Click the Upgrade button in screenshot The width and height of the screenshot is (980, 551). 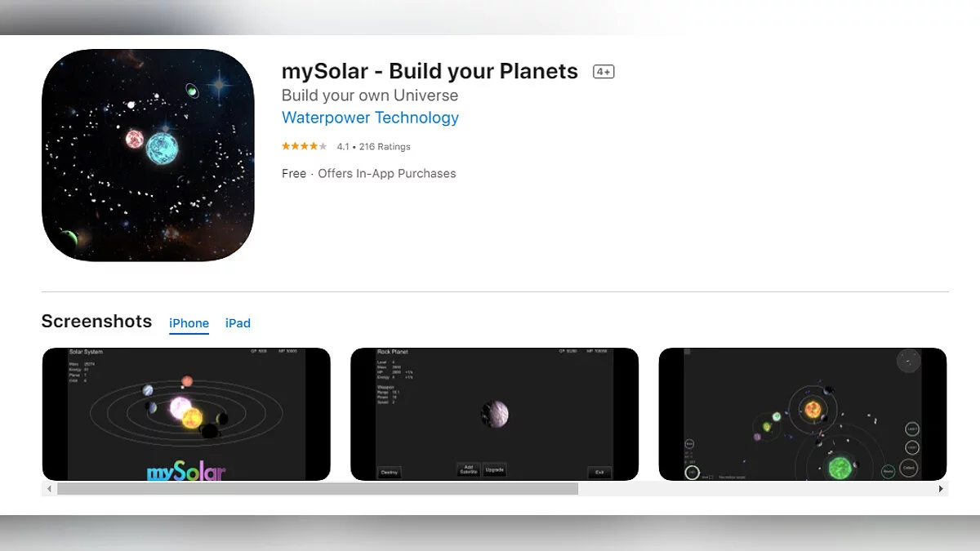(x=495, y=470)
